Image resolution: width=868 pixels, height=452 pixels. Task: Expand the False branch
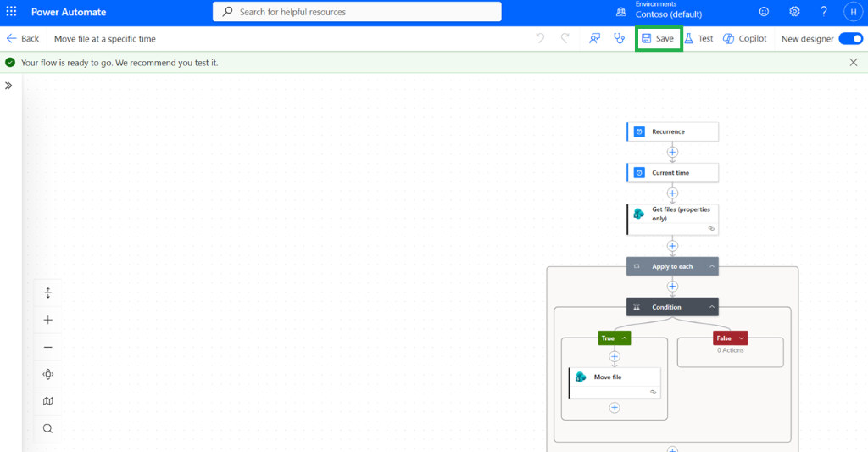click(x=741, y=338)
